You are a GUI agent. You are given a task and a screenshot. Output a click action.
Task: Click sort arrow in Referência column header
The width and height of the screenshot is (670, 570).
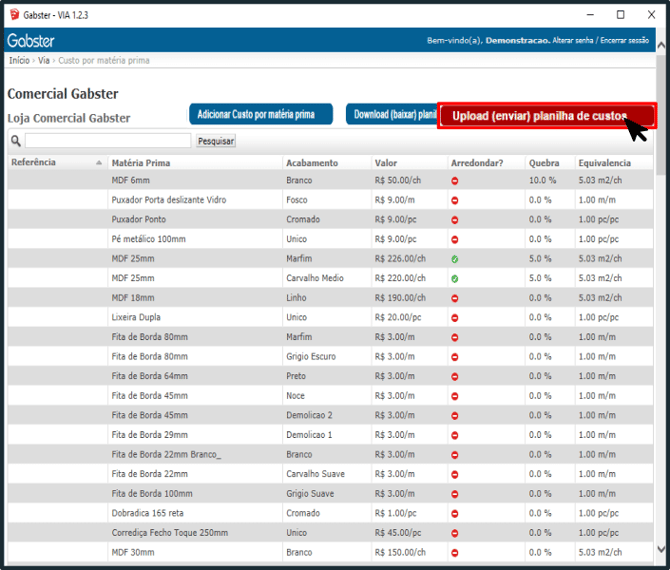click(99, 162)
